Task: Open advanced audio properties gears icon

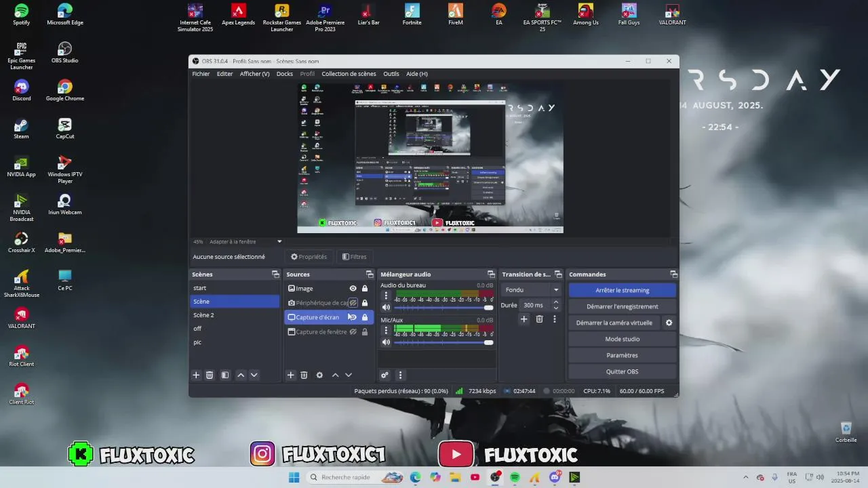Action: point(384,375)
